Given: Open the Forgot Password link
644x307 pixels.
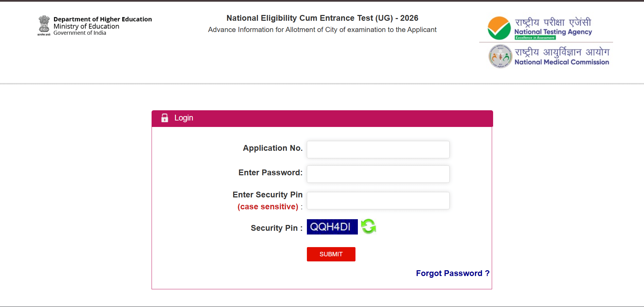Looking at the screenshot, I should click(452, 273).
